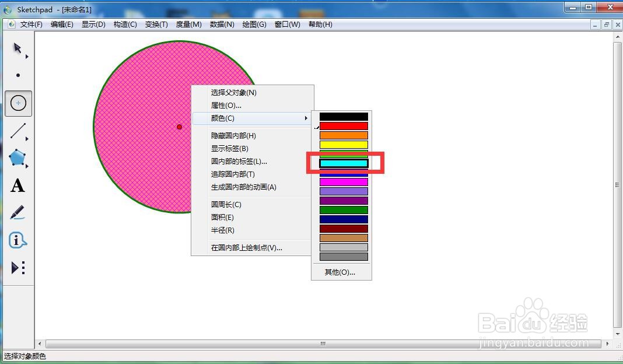Pick the dark gray color swatch

(x=344, y=257)
